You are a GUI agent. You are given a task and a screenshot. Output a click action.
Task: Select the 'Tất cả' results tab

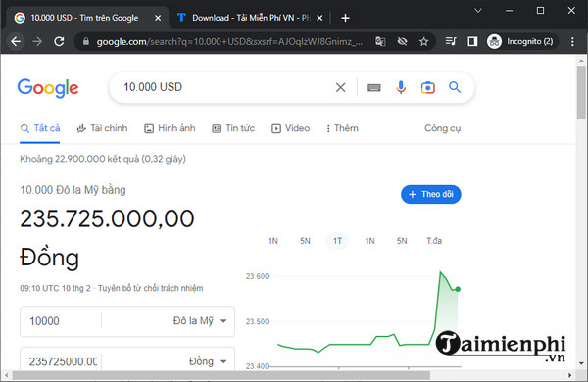(x=40, y=128)
